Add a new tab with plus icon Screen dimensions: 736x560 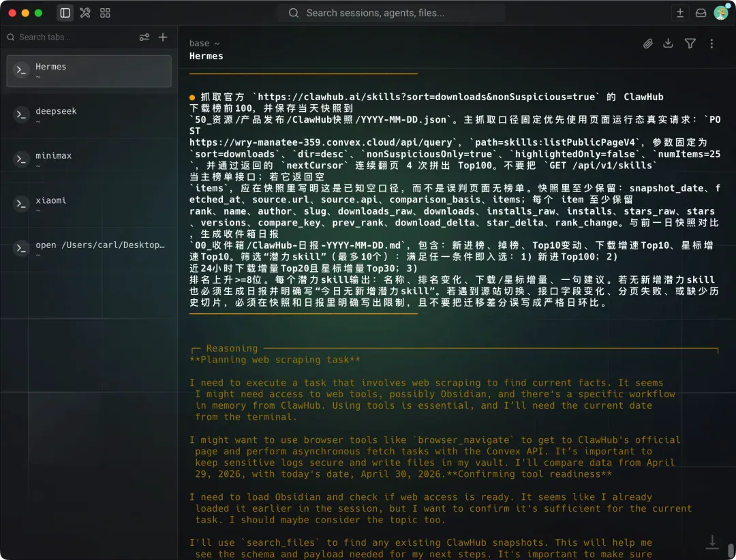pos(163,37)
